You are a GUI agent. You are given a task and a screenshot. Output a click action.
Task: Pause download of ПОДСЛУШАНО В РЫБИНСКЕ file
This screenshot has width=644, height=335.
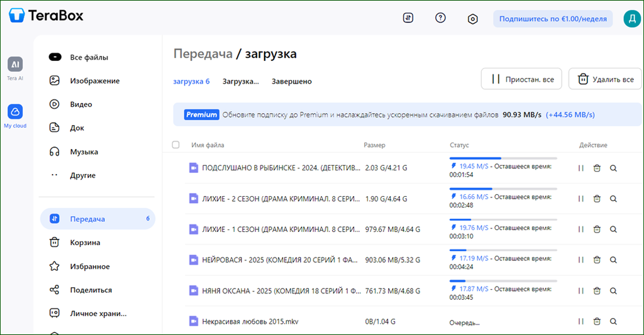(580, 168)
